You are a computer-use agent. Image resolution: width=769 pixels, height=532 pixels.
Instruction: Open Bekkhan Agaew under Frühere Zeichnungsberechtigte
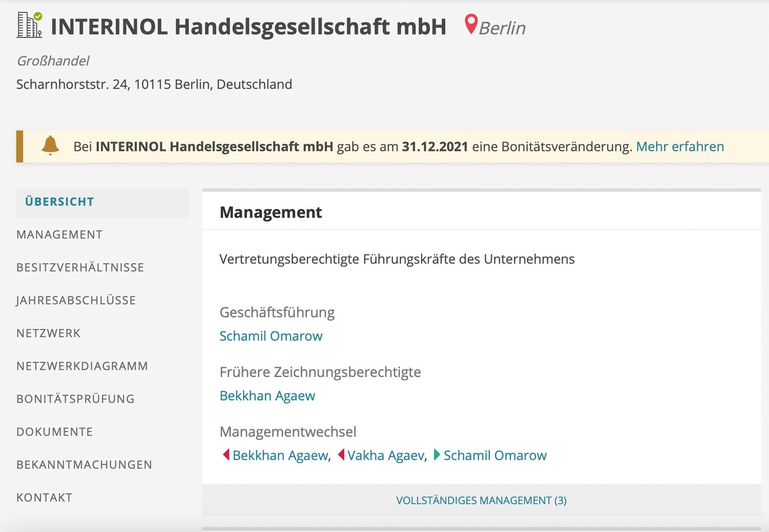point(267,396)
